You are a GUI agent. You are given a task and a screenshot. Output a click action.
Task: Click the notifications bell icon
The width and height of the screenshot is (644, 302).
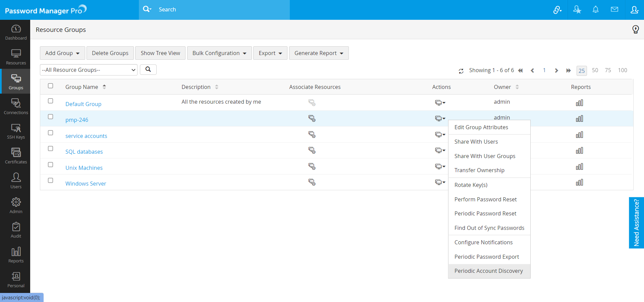(x=595, y=10)
